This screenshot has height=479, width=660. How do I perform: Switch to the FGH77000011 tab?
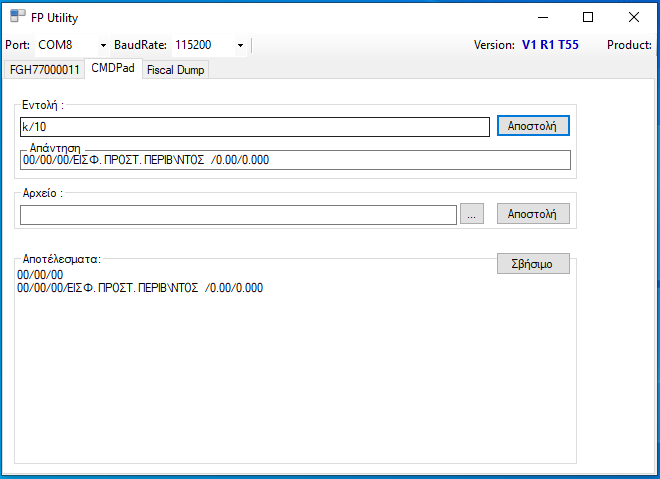point(44,70)
